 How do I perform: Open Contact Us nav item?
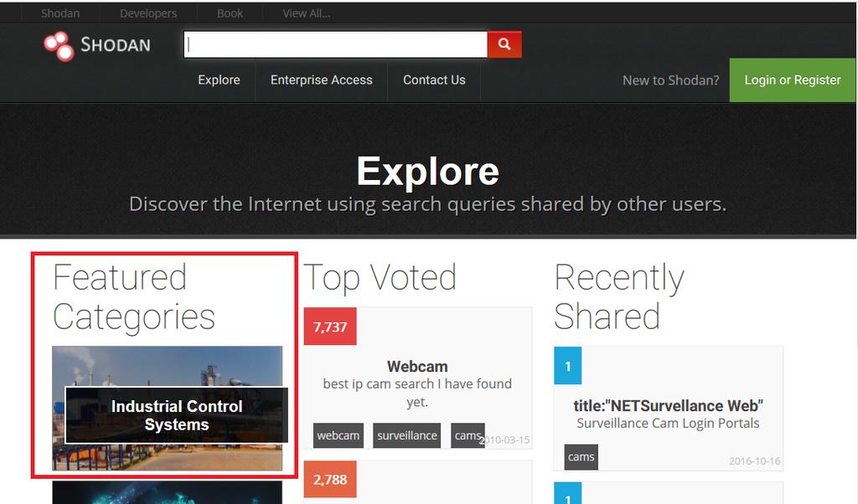(434, 80)
